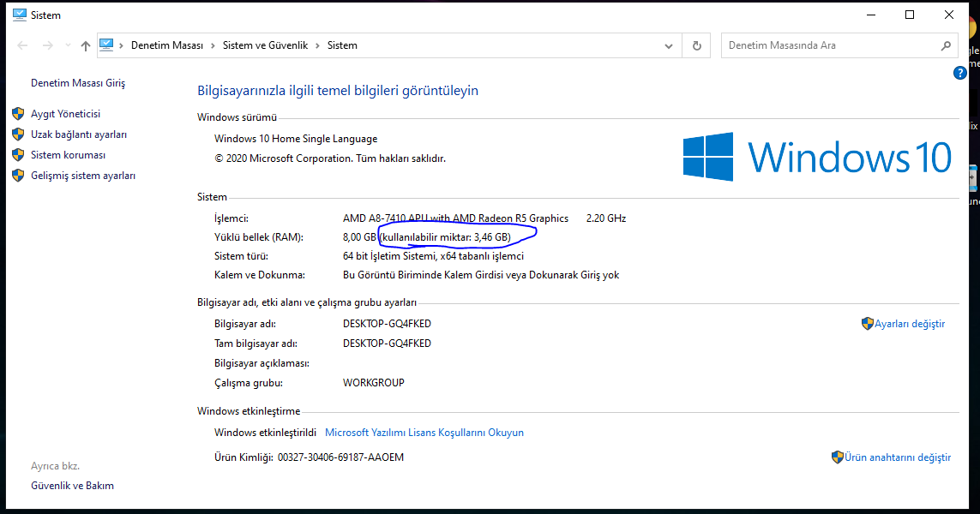
Task: Expand chevron after Sistem ve Güvenlik
Action: 317,45
